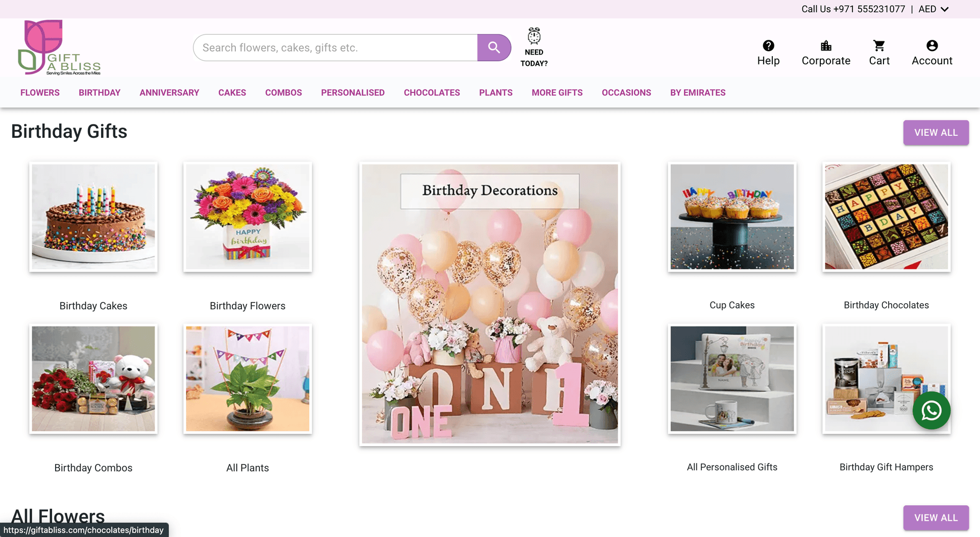Screen dimensions: 980x537
Task: Click the Account person icon
Action: click(932, 45)
